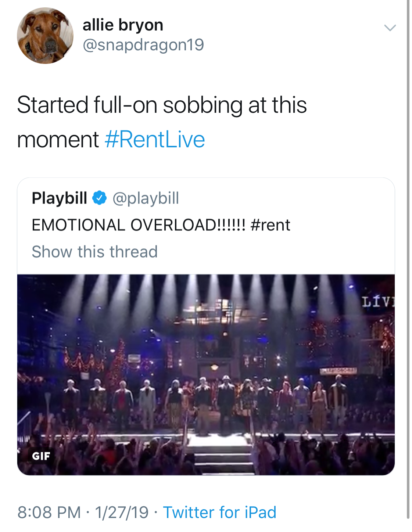Click the GIF badge on the media

pyautogui.click(x=41, y=456)
